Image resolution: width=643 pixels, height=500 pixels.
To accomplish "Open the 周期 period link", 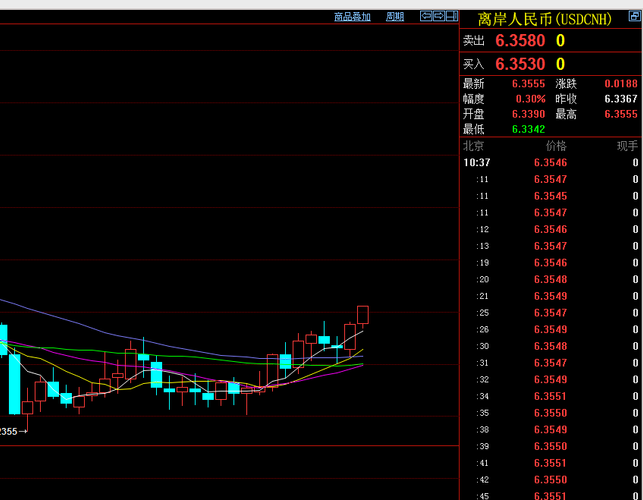I will (x=395, y=17).
